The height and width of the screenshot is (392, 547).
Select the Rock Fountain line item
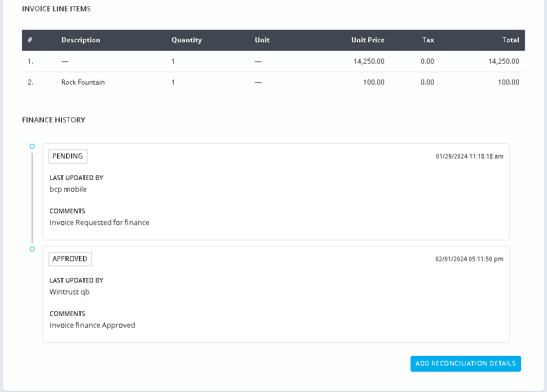[x=83, y=82]
